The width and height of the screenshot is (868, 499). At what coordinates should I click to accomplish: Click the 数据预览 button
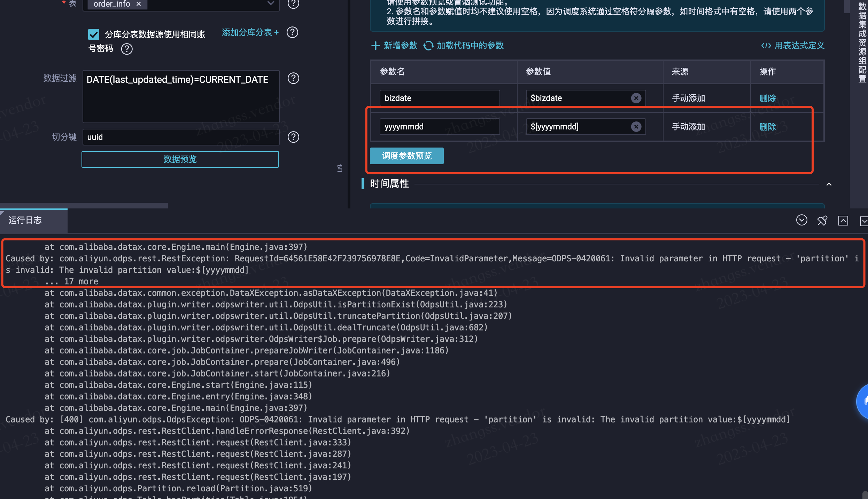click(x=180, y=159)
